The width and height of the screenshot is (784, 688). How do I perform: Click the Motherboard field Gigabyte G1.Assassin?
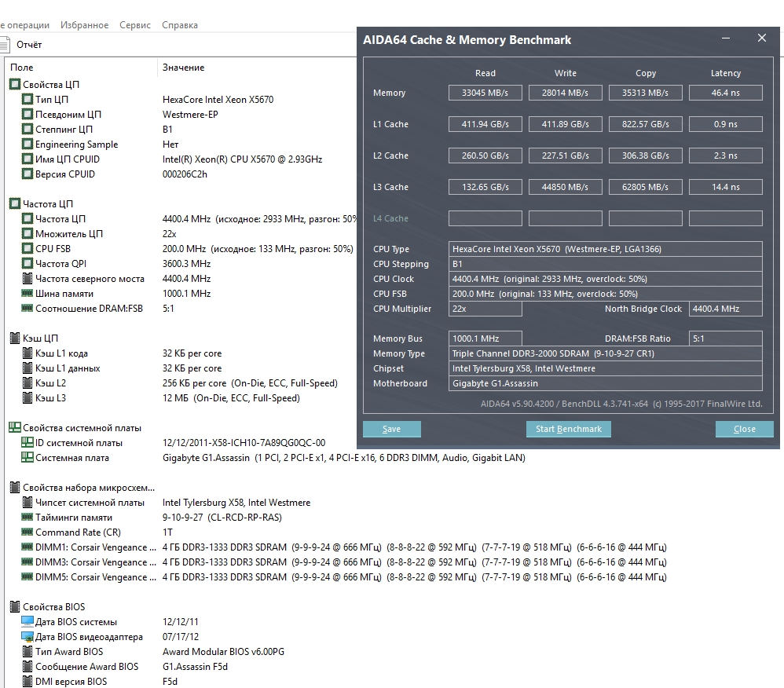click(606, 383)
